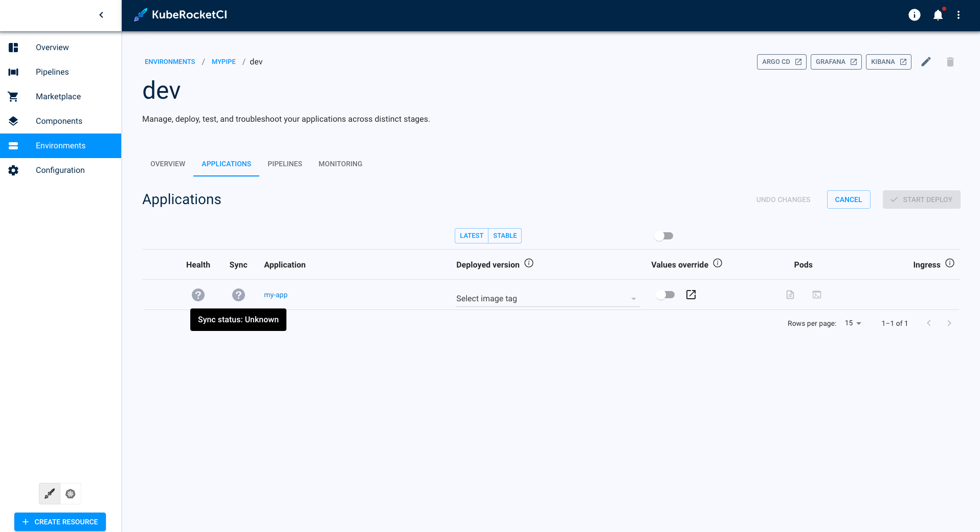The height and width of the screenshot is (532, 980).
Task: Select the STABLE version toggle button
Action: (x=505, y=236)
